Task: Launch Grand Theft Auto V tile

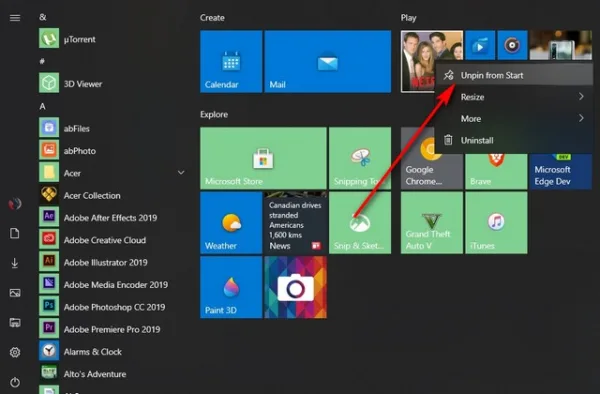Action: (x=432, y=223)
